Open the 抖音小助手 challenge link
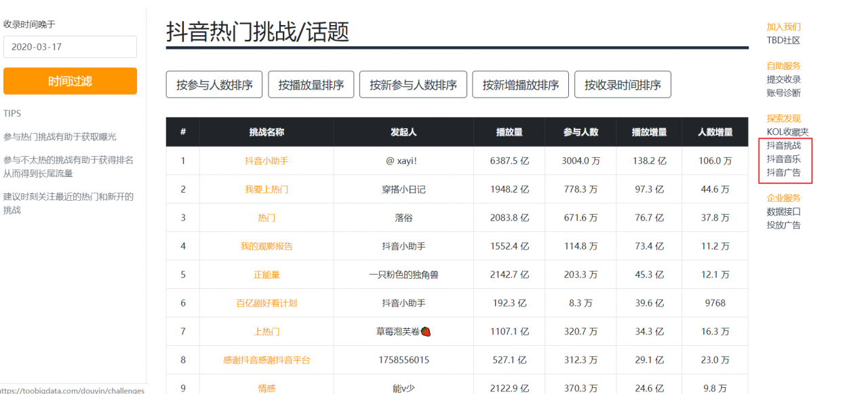This screenshot has width=868, height=394. tap(267, 161)
